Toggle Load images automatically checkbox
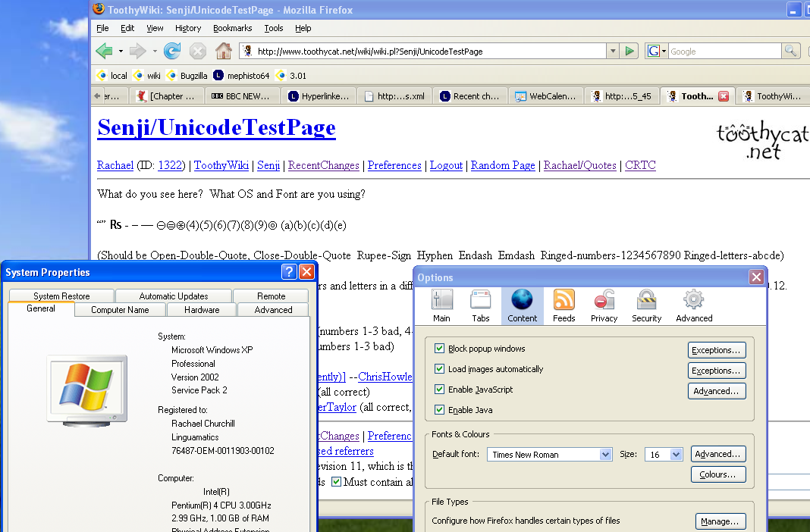The image size is (810, 532). pos(439,369)
